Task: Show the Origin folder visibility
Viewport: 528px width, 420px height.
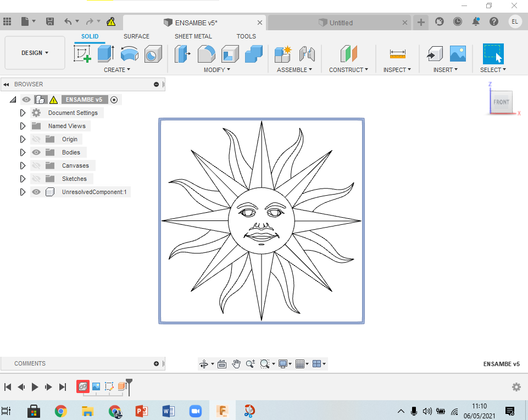Action: click(36, 139)
